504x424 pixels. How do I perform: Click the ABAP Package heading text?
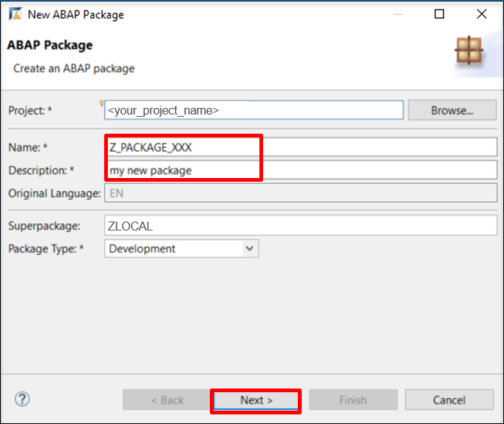click(x=50, y=45)
